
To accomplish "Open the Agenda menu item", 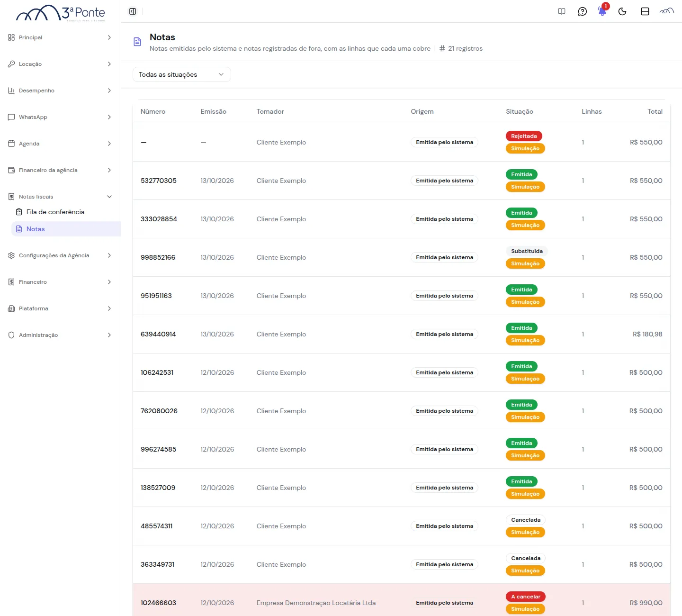I will click(60, 144).
